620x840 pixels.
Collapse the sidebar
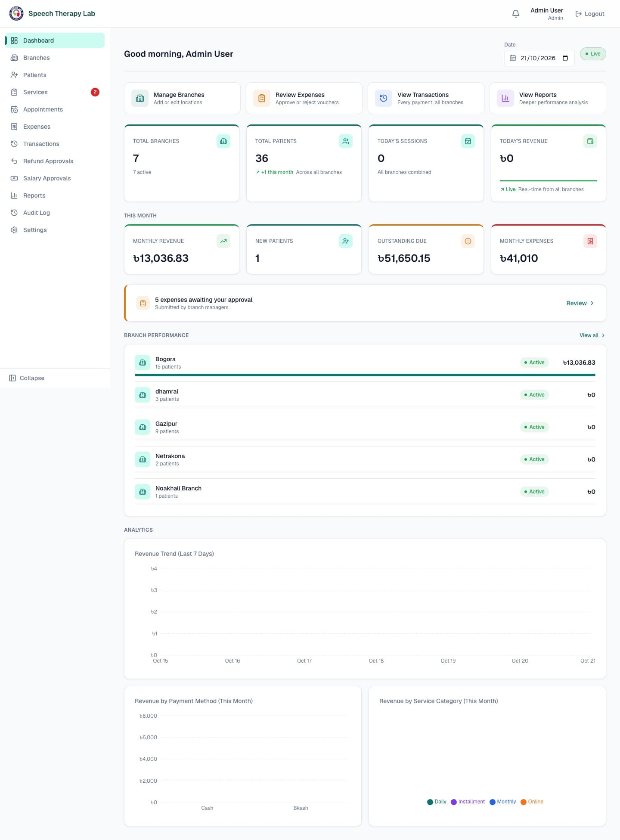(x=27, y=378)
